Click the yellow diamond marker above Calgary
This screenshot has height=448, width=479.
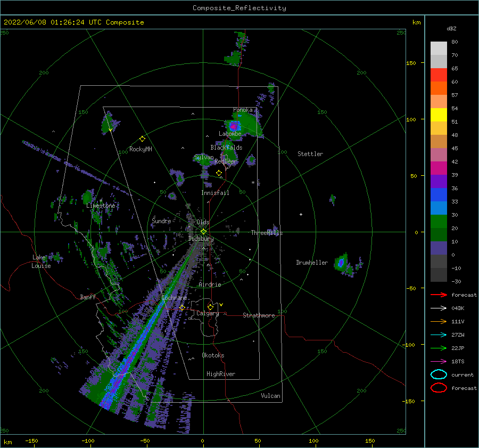coord(210,307)
